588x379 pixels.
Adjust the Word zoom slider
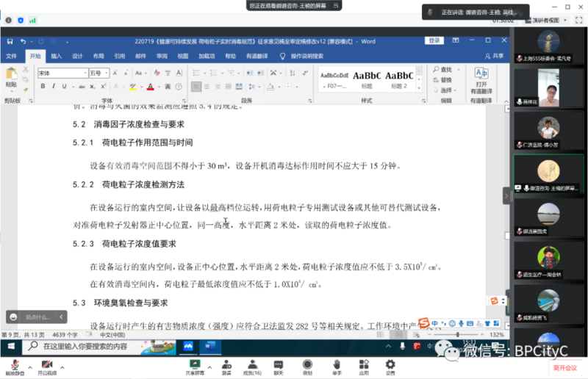click(457, 334)
